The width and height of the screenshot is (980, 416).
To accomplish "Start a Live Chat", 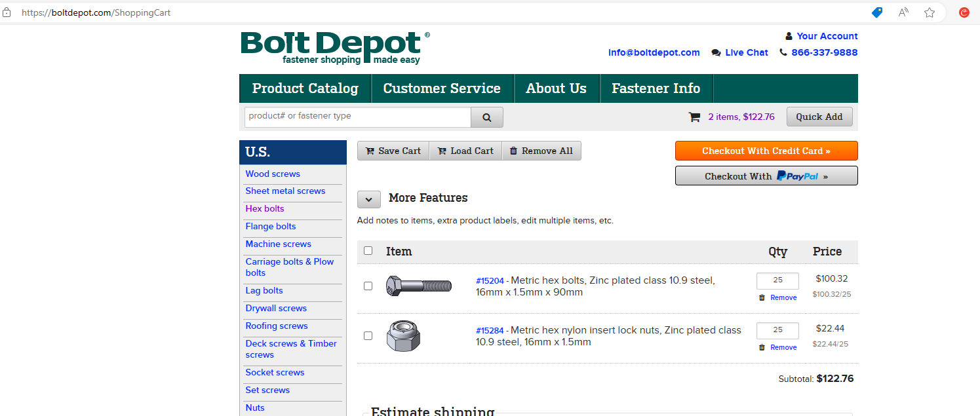I will (747, 52).
